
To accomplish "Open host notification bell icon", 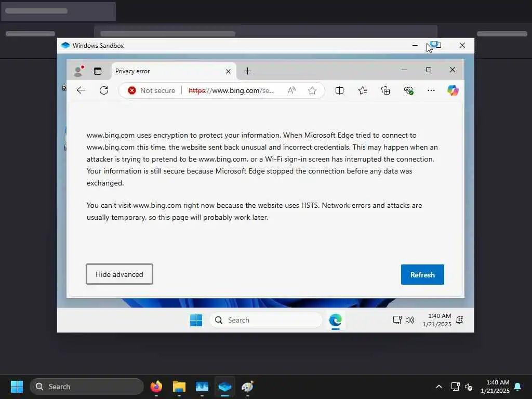I will pos(518,387).
